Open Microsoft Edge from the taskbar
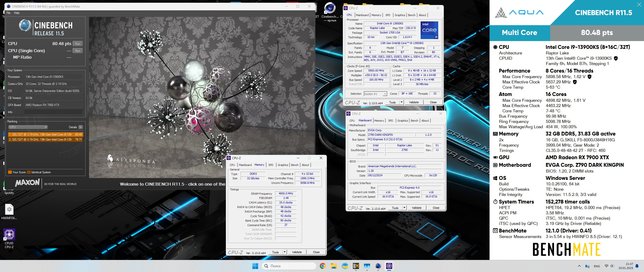The image size is (644, 272). pos(345,266)
